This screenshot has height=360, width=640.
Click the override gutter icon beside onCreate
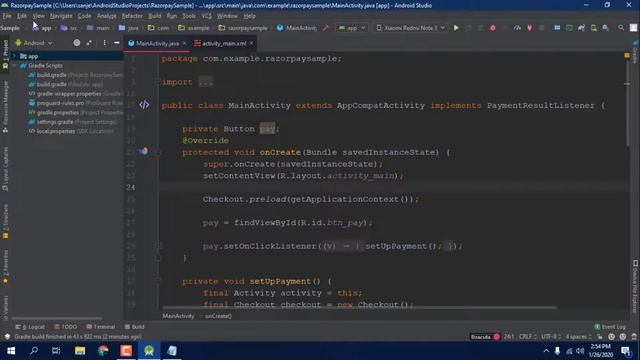144,151
